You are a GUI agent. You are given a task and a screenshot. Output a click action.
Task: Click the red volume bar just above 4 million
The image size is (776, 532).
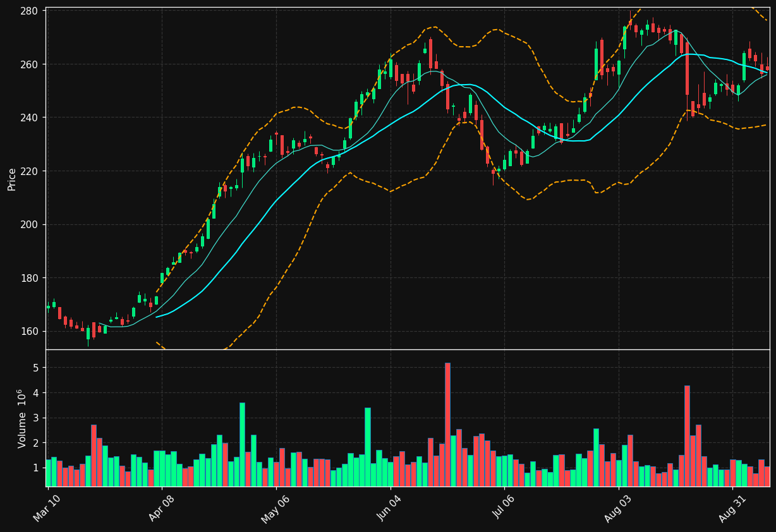tap(687, 436)
